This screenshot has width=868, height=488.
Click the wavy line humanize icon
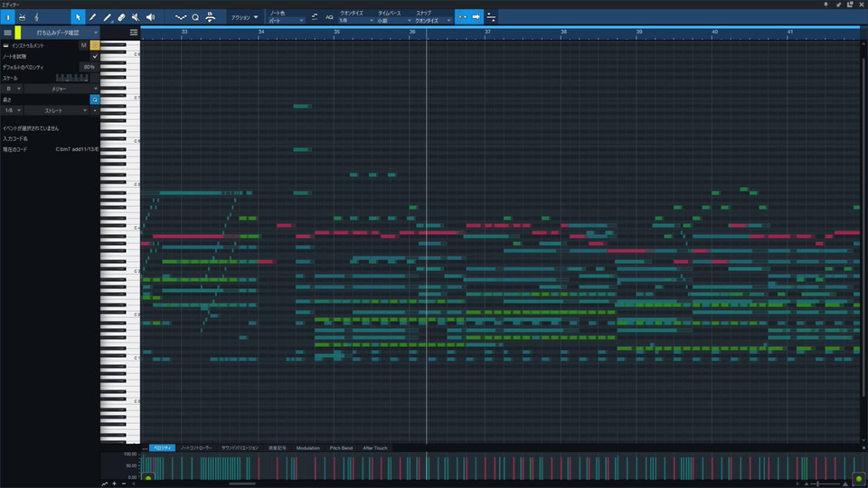tap(181, 17)
